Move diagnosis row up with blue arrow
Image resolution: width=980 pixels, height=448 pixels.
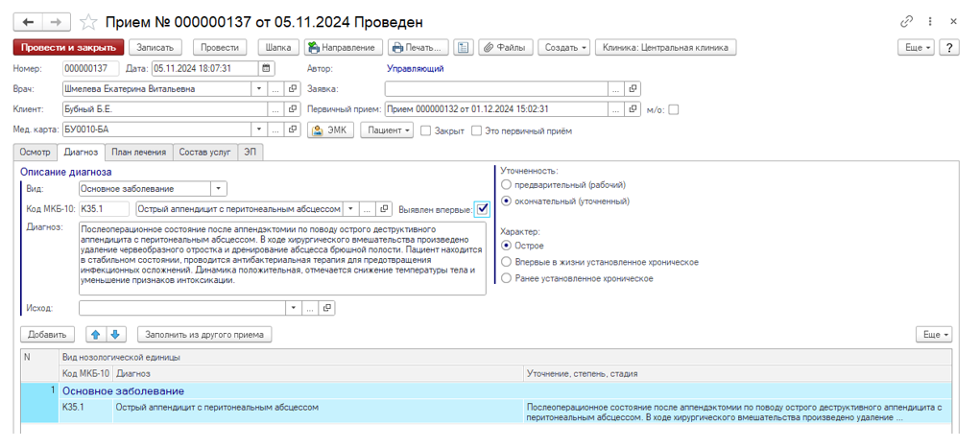tap(96, 334)
